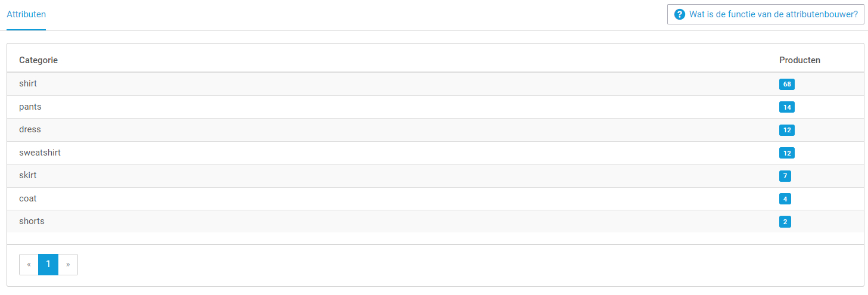Screen dimensions: 868x295
Task: Select the dress category row
Action: (x=30, y=130)
